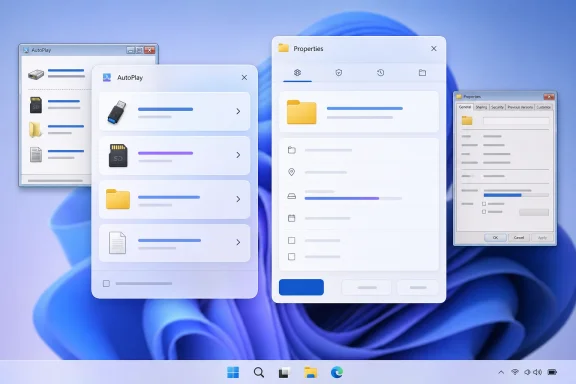Expand the SD card row chevron in AutoPlay

pyautogui.click(x=238, y=155)
